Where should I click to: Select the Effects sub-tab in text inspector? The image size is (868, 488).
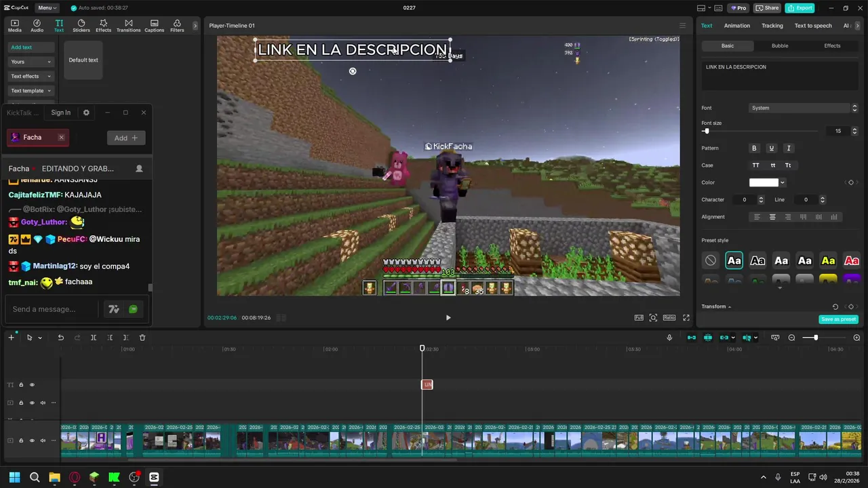pyautogui.click(x=832, y=45)
